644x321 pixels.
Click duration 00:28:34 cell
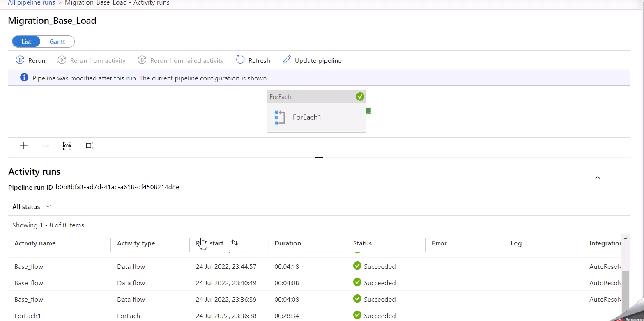tap(287, 316)
